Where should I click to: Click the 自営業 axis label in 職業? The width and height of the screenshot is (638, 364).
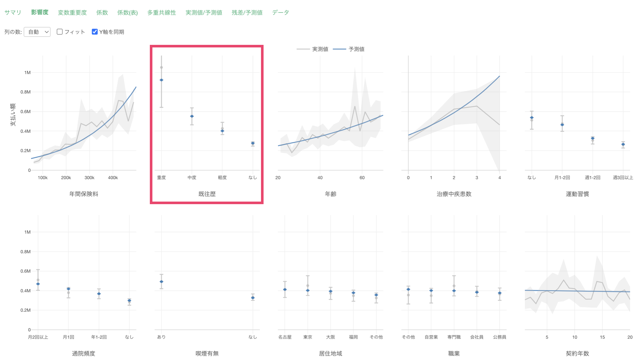coord(431,337)
